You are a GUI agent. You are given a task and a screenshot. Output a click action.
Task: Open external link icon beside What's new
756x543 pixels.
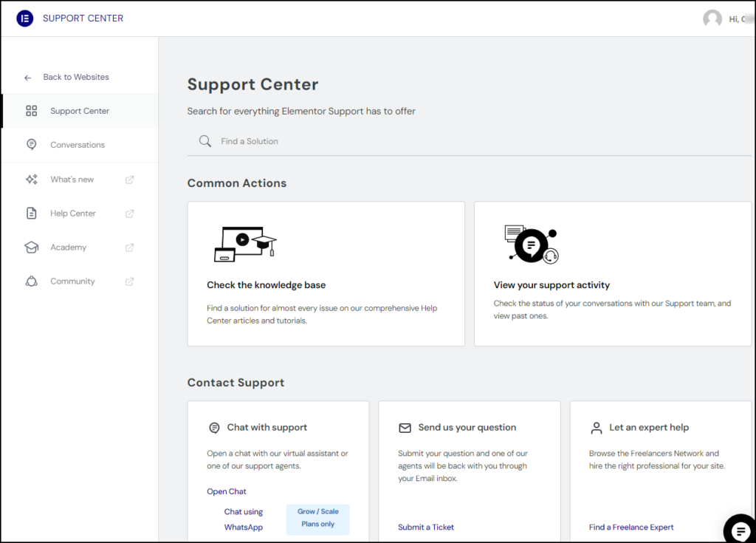130,179
